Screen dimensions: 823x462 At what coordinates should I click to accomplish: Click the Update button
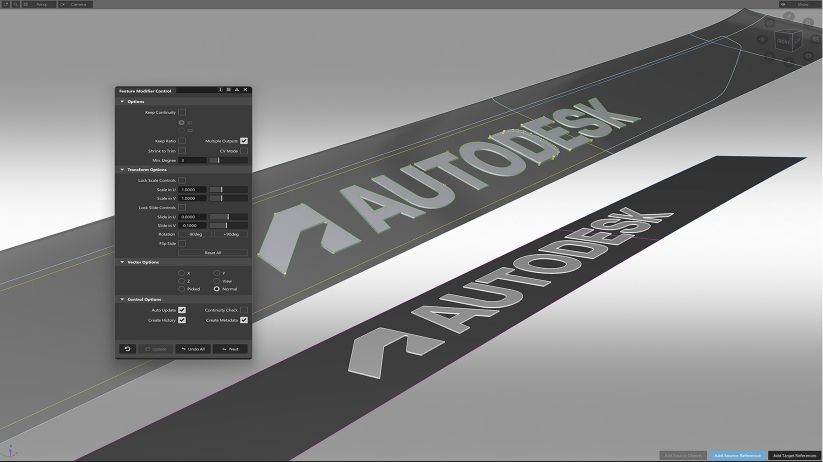pyautogui.click(x=155, y=349)
